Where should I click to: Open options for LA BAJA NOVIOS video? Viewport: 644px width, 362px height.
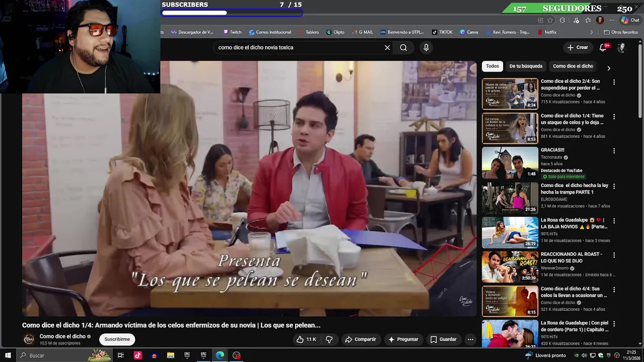click(x=614, y=221)
